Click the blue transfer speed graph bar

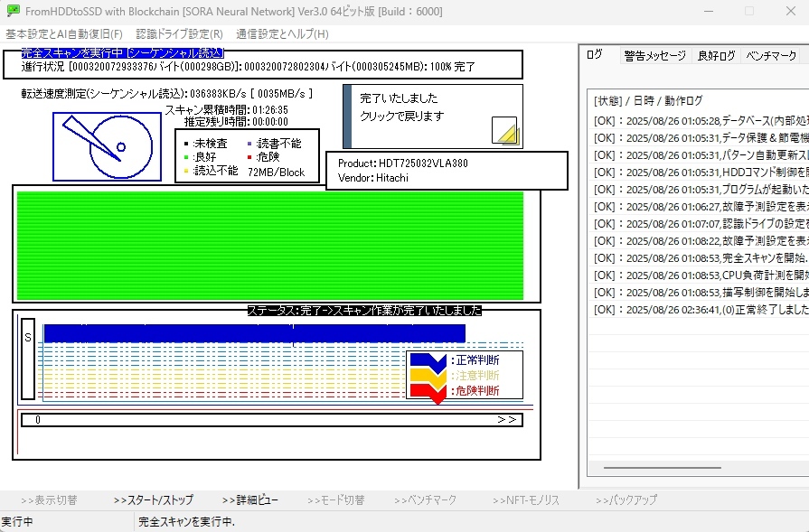pos(254,333)
